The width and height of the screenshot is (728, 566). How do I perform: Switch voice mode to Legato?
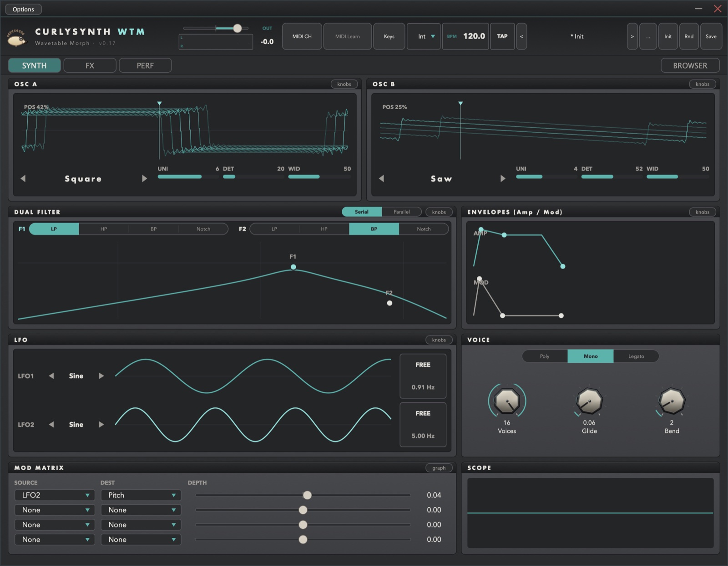(x=636, y=356)
